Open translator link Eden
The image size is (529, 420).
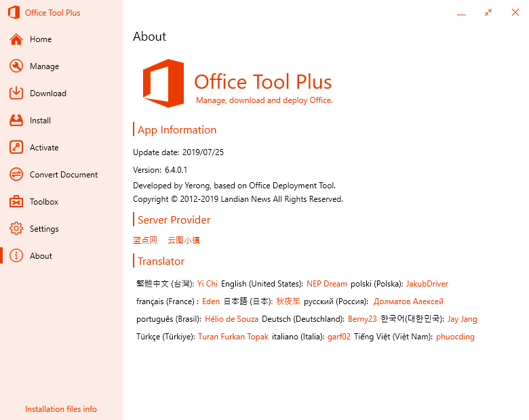tap(211, 301)
